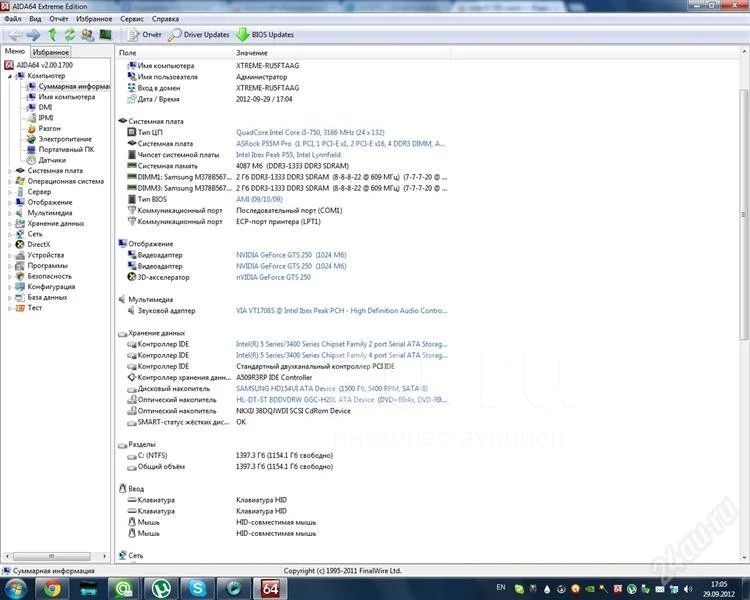This screenshot has height=600, width=750.
Task: Go forward with the blue right arrow
Action: [x=33, y=34]
